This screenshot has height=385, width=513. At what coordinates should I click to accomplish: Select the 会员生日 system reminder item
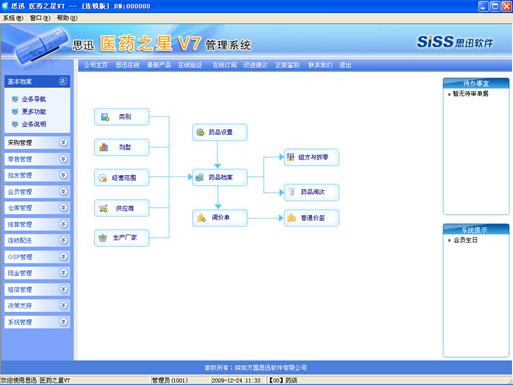[x=465, y=240]
